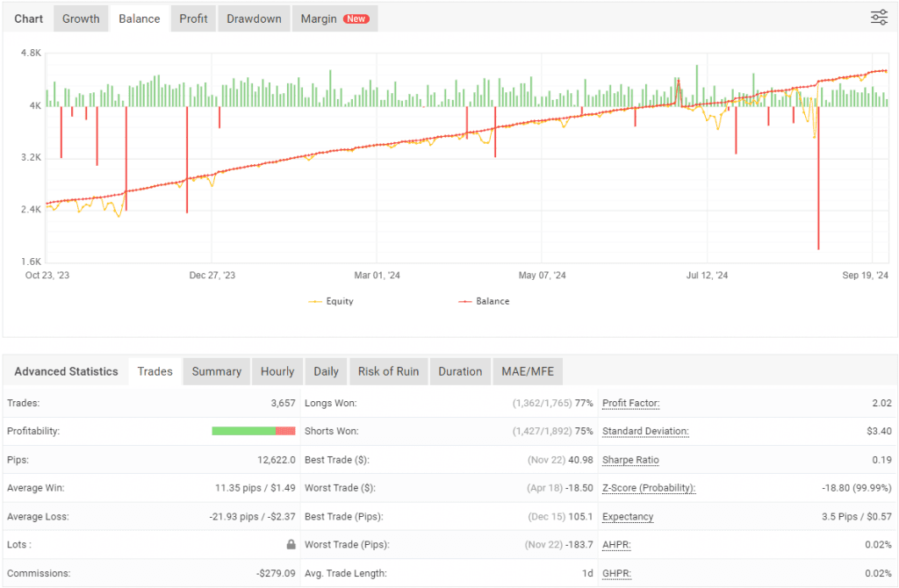Select the Daily statistics tab
This screenshot has height=588, width=899.
tap(326, 371)
